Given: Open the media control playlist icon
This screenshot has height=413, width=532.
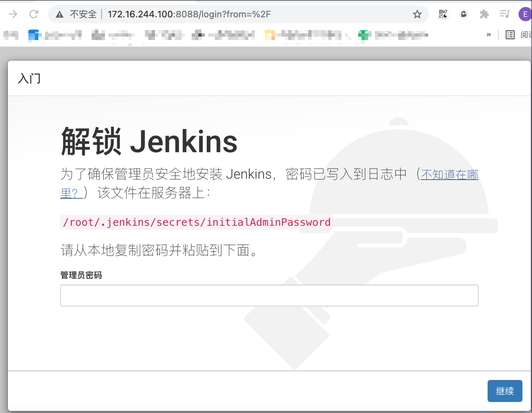Looking at the screenshot, I should click(505, 14).
